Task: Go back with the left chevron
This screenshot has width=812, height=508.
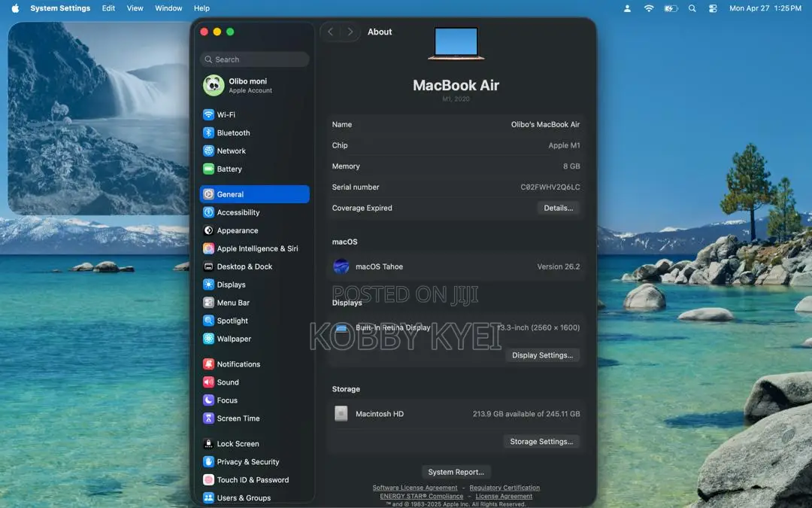Action: pos(330,32)
